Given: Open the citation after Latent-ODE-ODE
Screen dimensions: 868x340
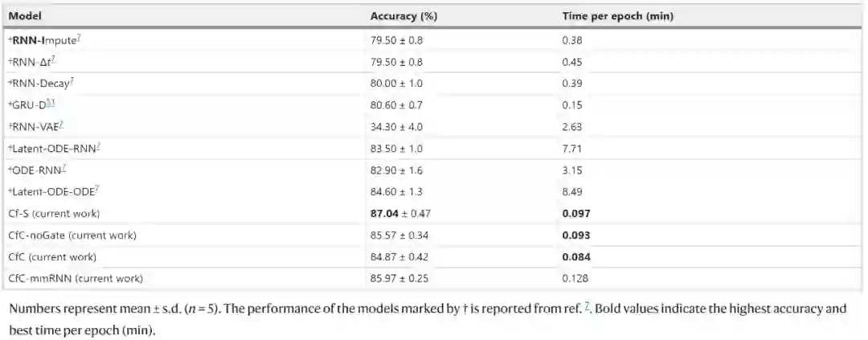Looking at the screenshot, I should point(98,188).
